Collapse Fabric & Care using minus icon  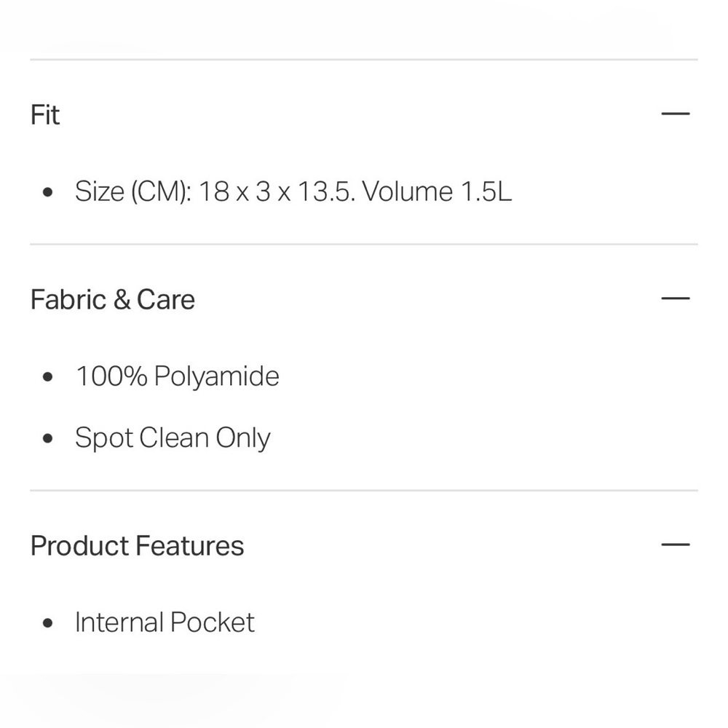pos(675,298)
